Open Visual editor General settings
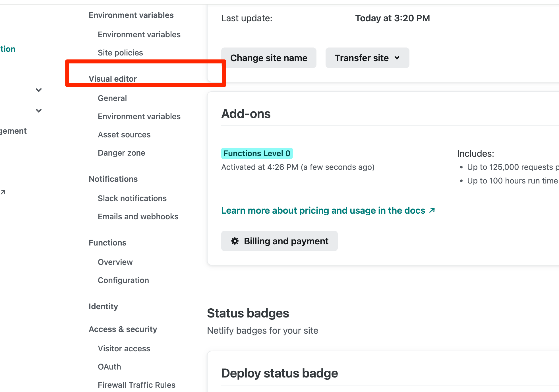 coord(112,98)
